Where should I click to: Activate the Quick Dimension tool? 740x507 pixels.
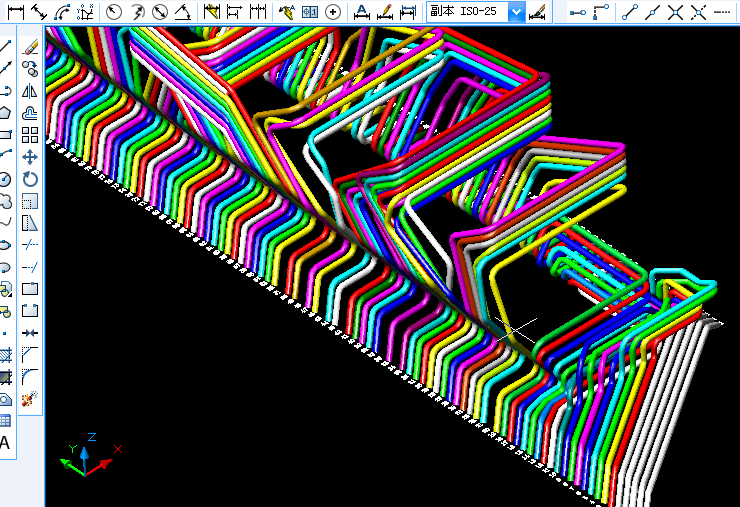pos(211,11)
